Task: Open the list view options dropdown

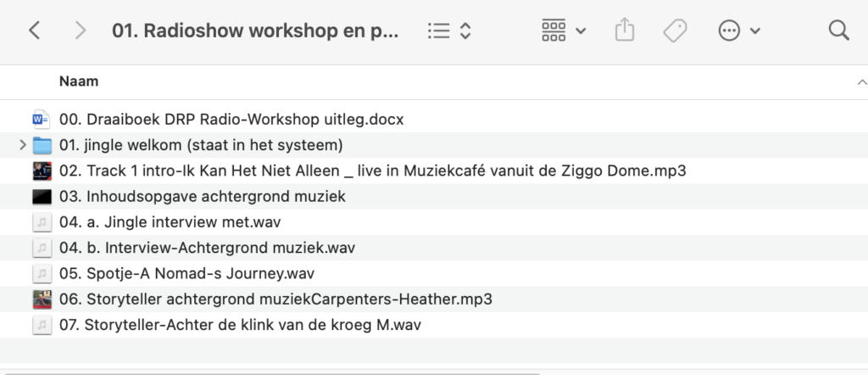Action: (x=449, y=31)
